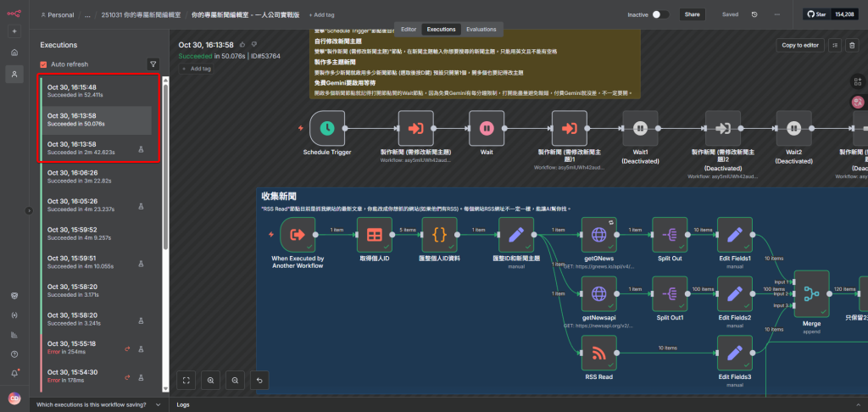Image resolution: width=868 pixels, height=412 pixels.
Task: Click the translate extension icon at right edge
Action: tap(858, 102)
